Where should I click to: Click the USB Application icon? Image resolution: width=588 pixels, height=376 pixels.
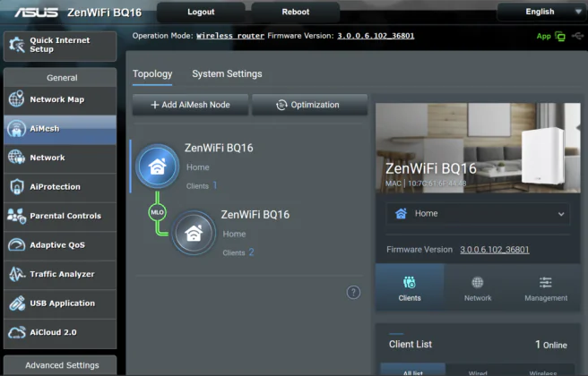[x=17, y=303]
